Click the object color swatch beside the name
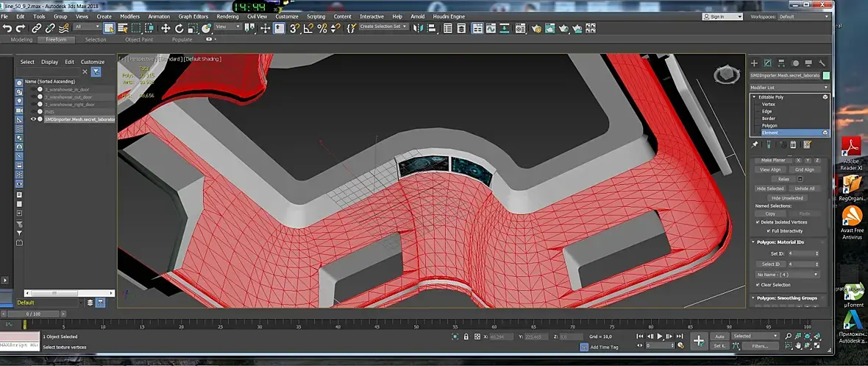Viewport: 868px width, 366px height. (x=826, y=75)
